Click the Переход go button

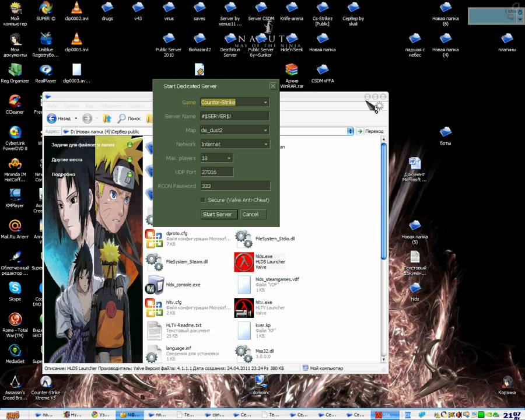pyautogui.click(x=370, y=131)
